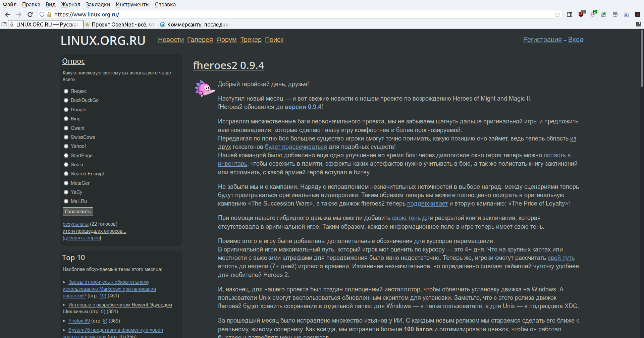Select the Яндекс poll option
This screenshot has height=338, width=644.
click(66, 91)
